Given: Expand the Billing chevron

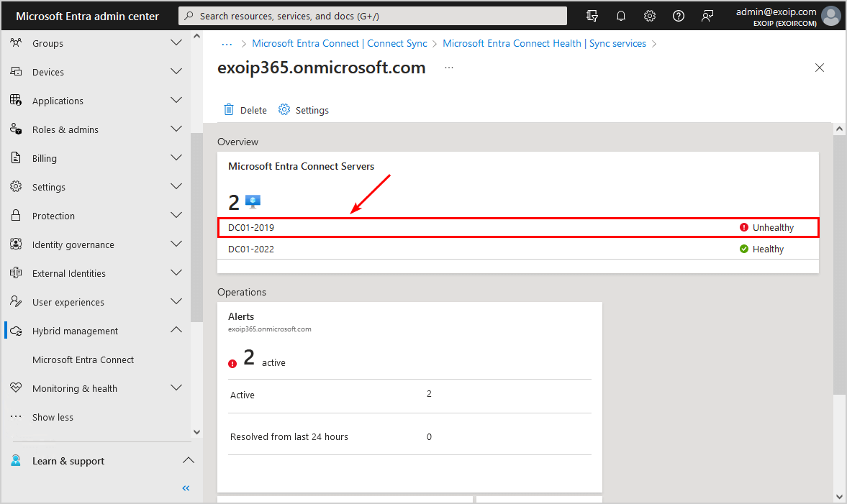Looking at the screenshot, I should [x=176, y=157].
